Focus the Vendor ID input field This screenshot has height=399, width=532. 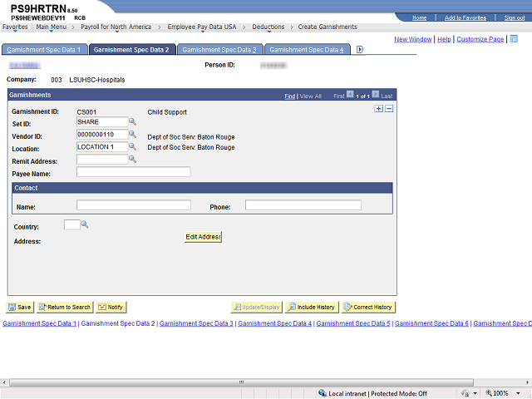(102, 135)
